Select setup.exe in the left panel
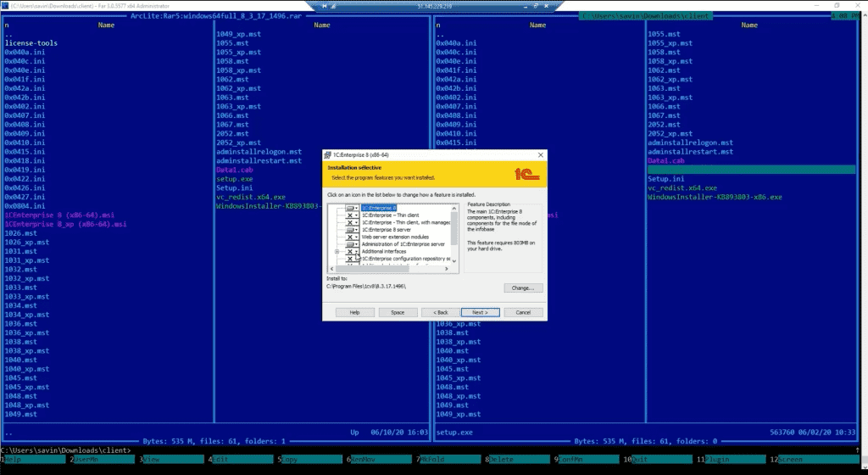 [x=234, y=179]
